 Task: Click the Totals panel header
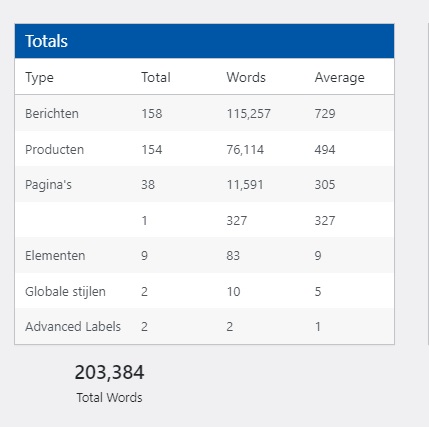point(204,41)
